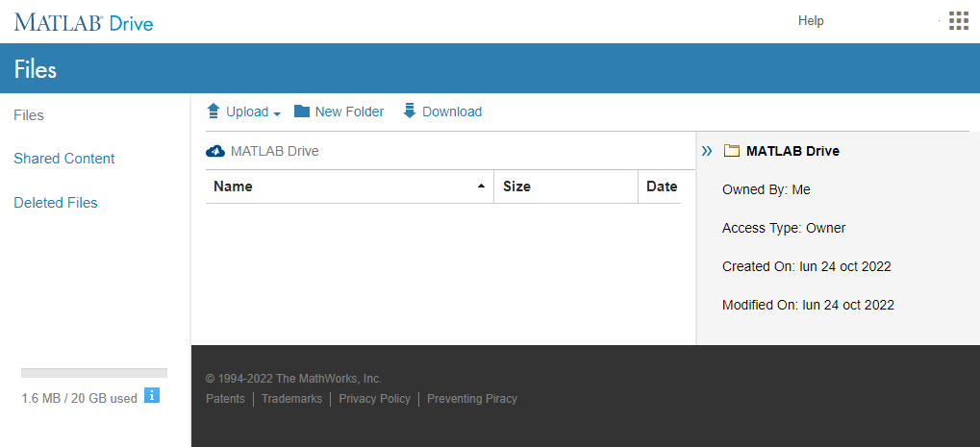Viewport: 980px width, 447px height.
Task: Click the folder icon in details panel
Action: [732, 151]
